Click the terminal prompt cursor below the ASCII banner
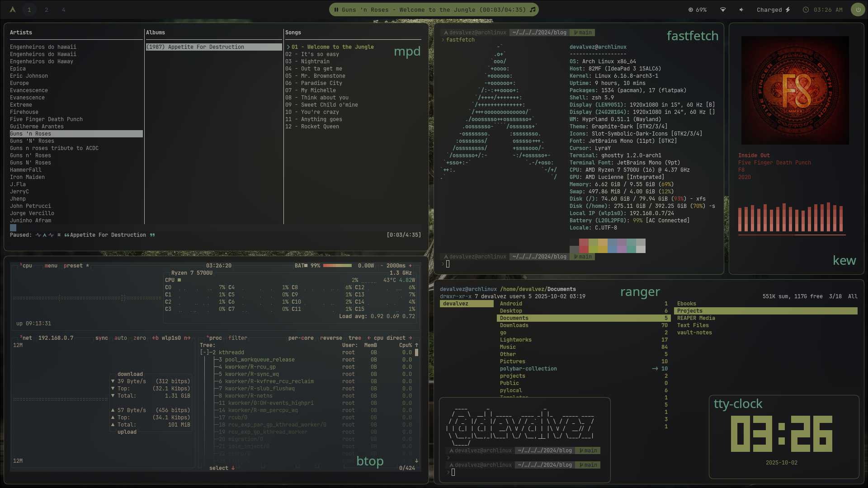868x488 pixels. point(453,472)
